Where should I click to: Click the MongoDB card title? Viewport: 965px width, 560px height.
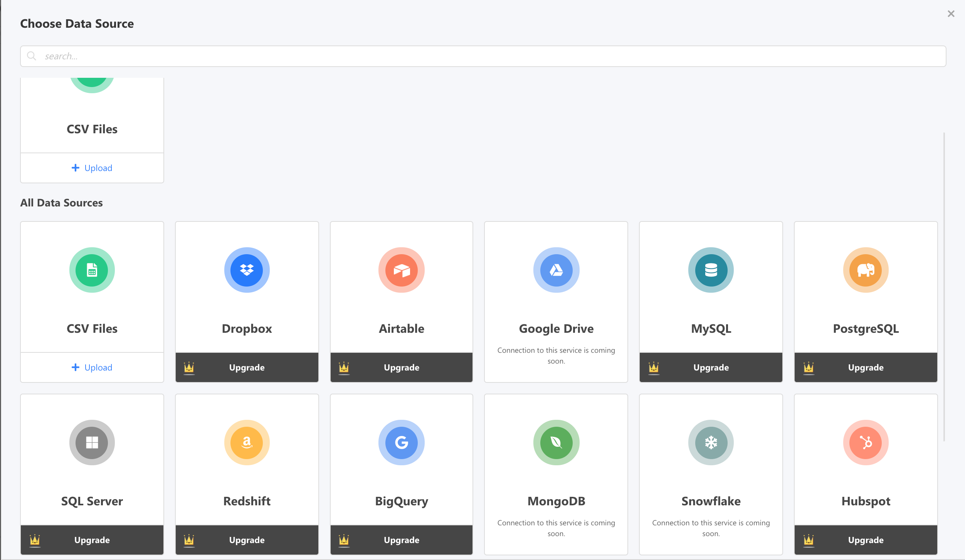[556, 501]
